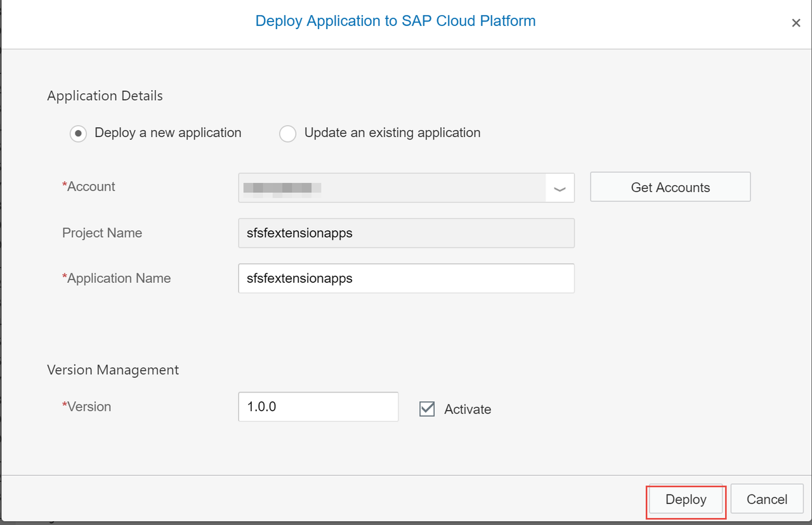
Task: Select Update an existing application option
Action: point(288,134)
